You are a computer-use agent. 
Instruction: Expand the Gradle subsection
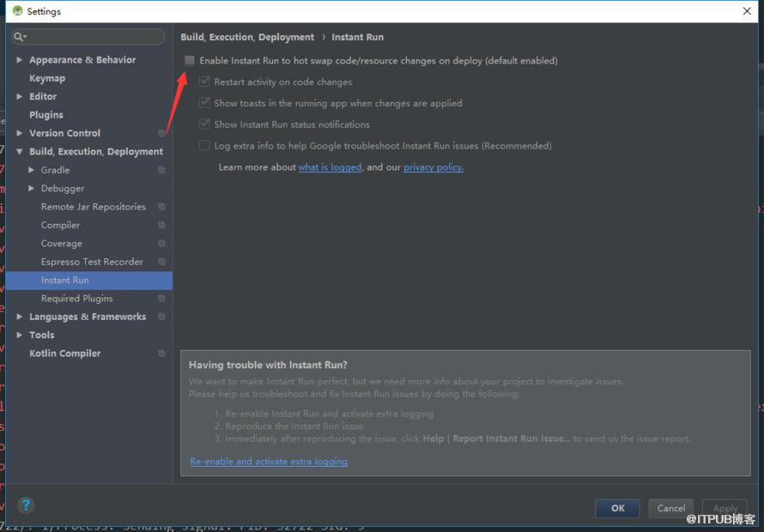pos(31,170)
